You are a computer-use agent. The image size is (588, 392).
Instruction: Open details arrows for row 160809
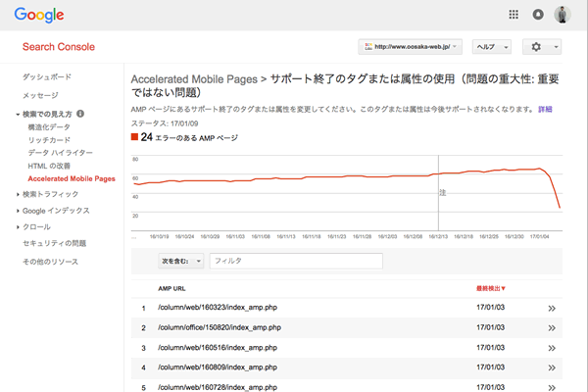pos(551,367)
